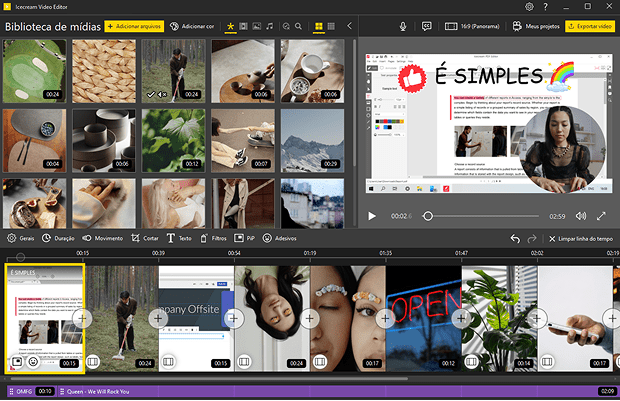Open the Duração tool

tap(58, 238)
